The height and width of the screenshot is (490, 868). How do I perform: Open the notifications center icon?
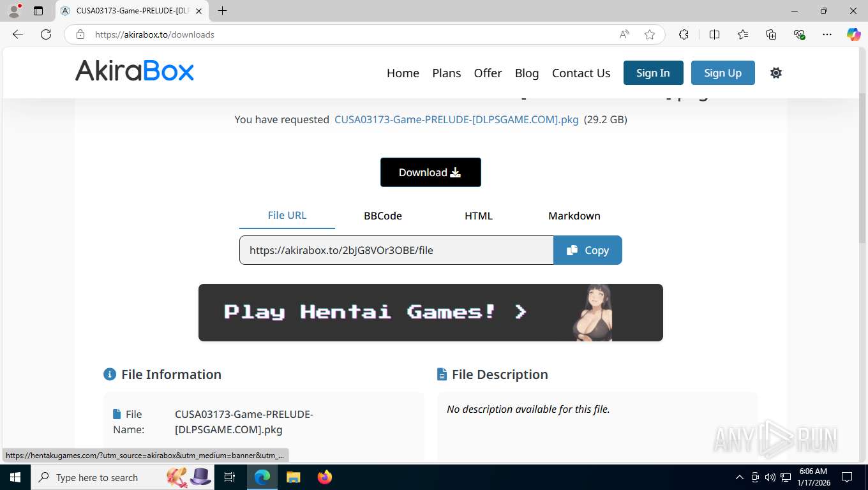click(x=846, y=477)
